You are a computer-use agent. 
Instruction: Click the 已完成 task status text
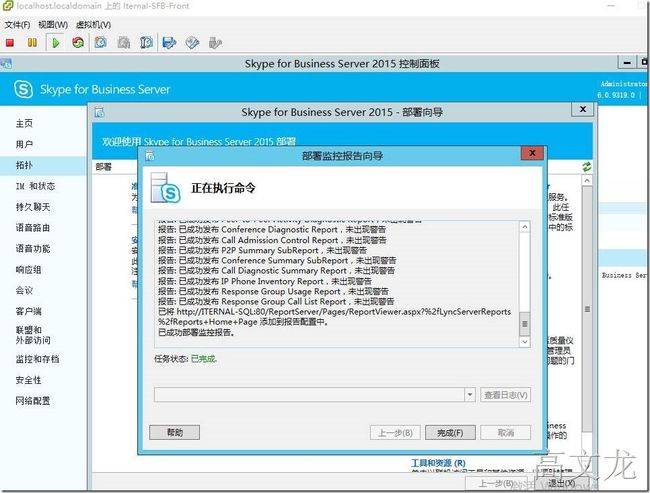point(204,359)
